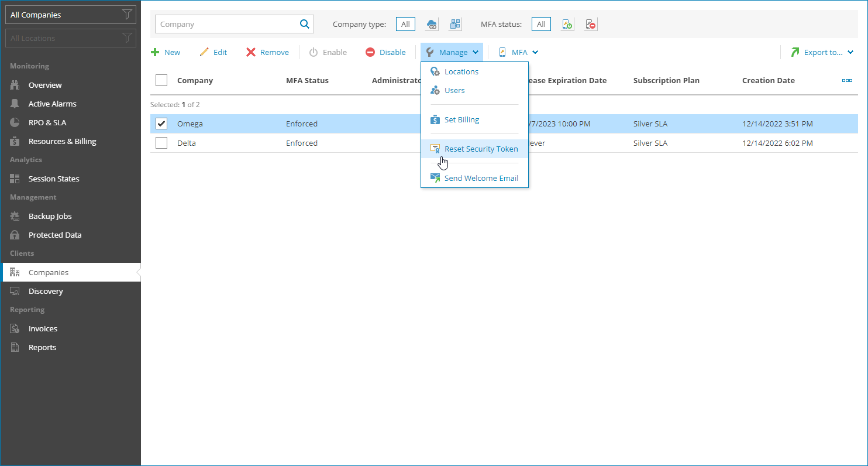
Task: Open the All Locations dropdown
Action: click(x=71, y=38)
